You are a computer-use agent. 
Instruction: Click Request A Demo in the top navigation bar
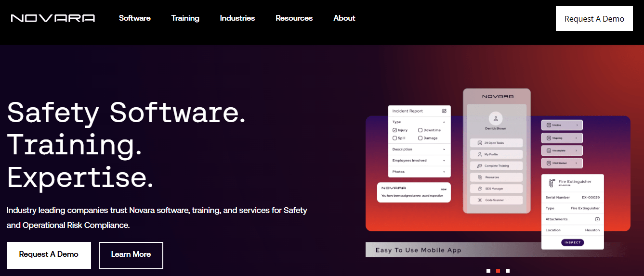[x=594, y=19]
